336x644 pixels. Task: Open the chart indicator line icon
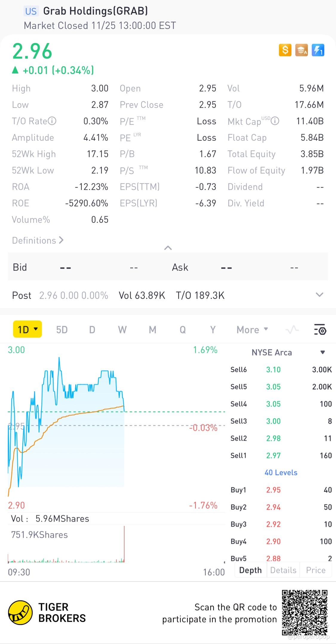point(292,330)
